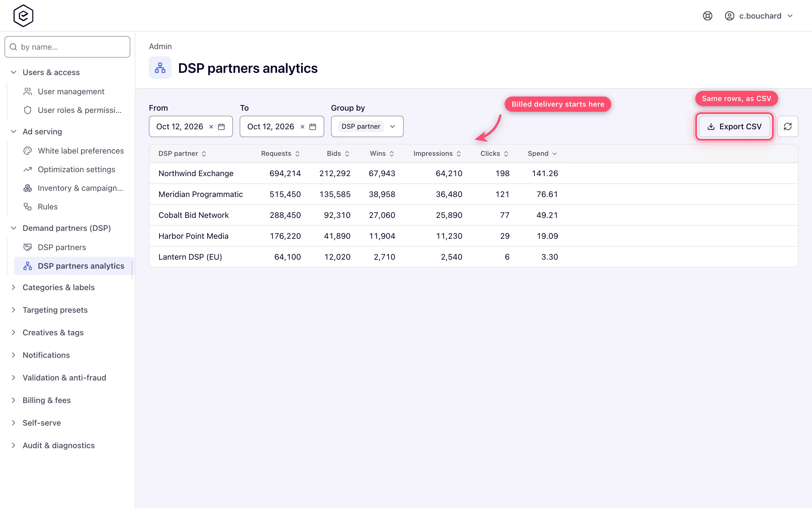The image size is (812, 508).
Task: Sort by Bids column arrows
Action: (347, 154)
